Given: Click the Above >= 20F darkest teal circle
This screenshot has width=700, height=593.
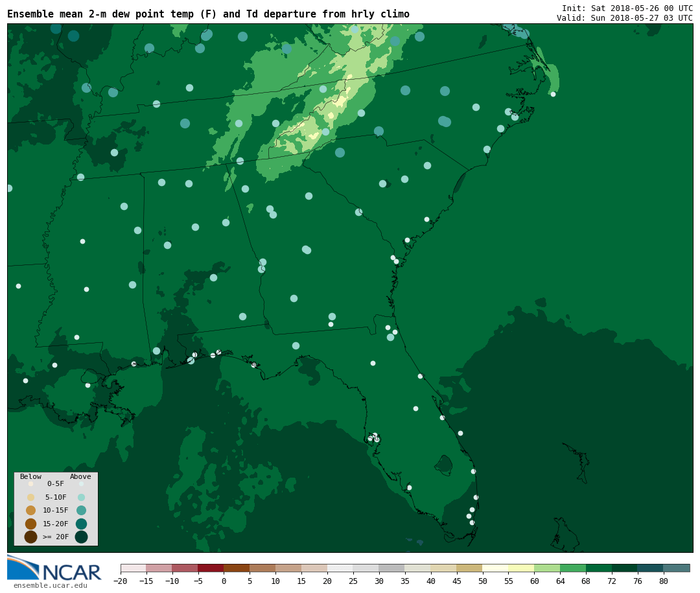Looking at the screenshot, I should click(x=81, y=537).
